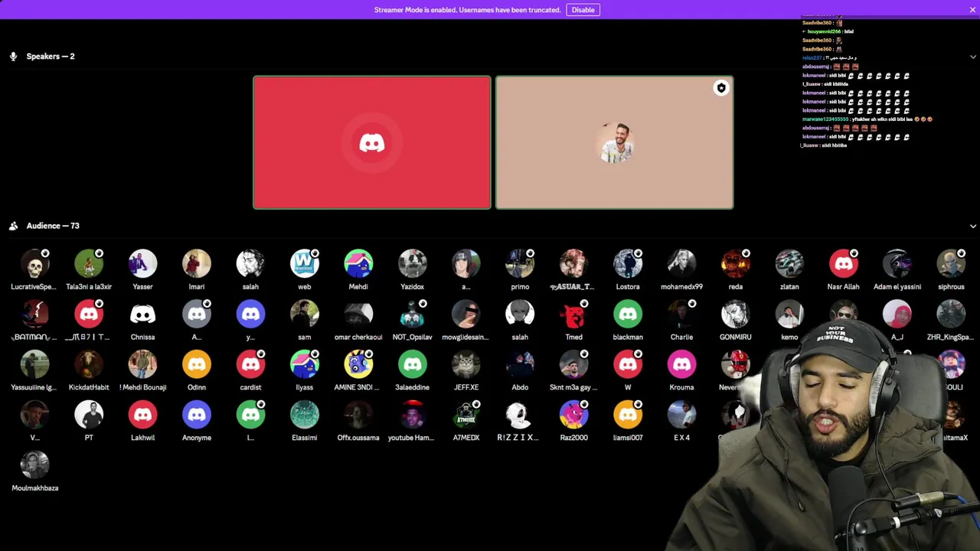
Task: Open Moulmakhbaza avatar
Action: pos(35,465)
